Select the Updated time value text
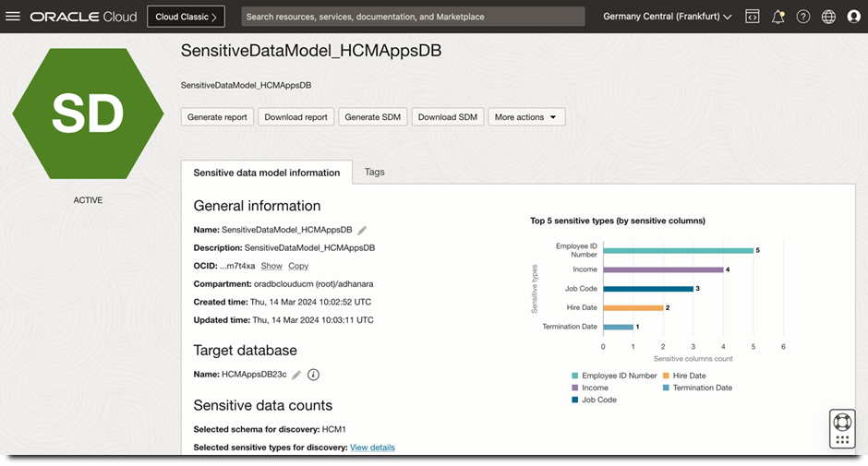This screenshot has height=466, width=868. pos(313,320)
